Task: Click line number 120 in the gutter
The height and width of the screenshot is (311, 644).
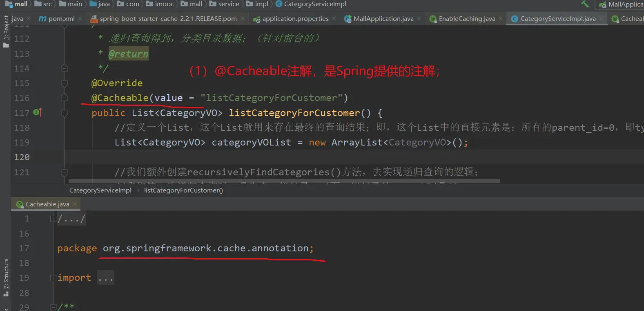Action: (22, 157)
